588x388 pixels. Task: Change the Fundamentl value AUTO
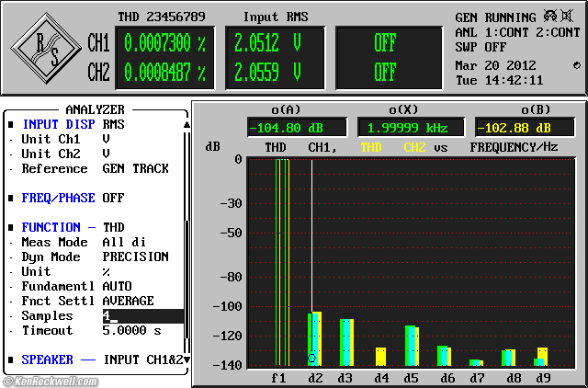coord(117,286)
